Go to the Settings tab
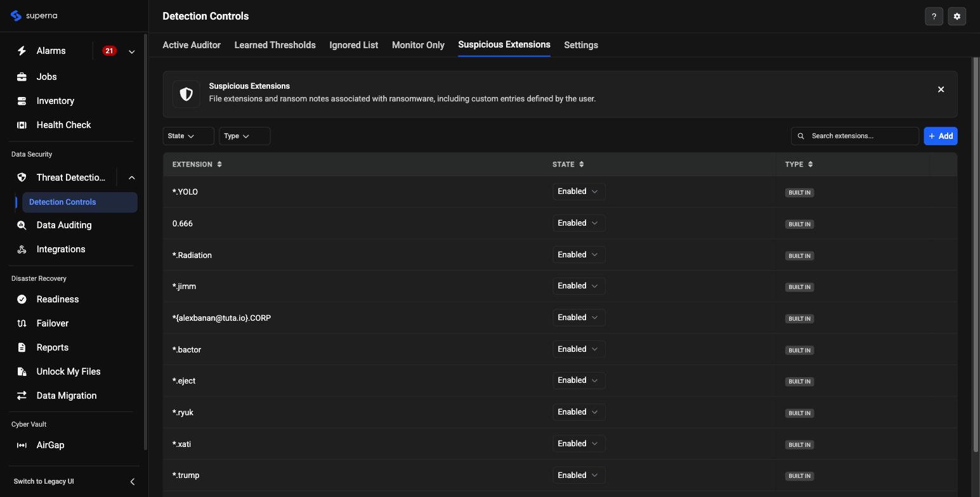This screenshot has height=497, width=980. [x=581, y=45]
